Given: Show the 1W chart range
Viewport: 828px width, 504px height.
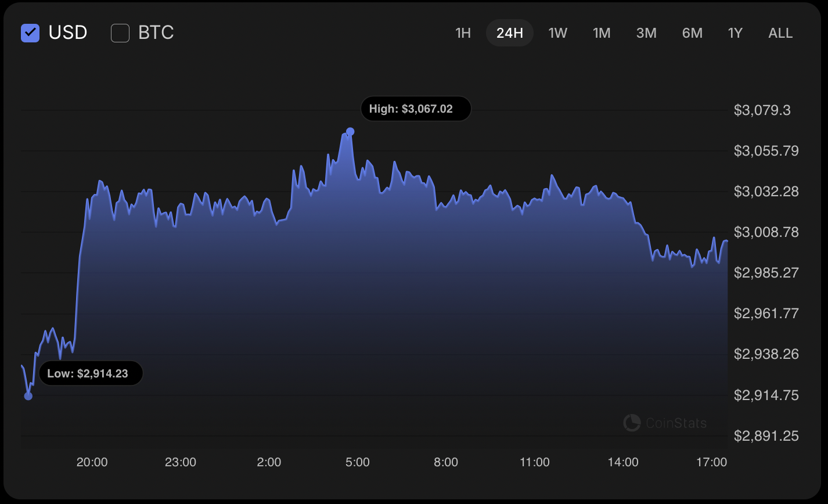Looking at the screenshot, I should pyautogui.click(x=557, y=33).
